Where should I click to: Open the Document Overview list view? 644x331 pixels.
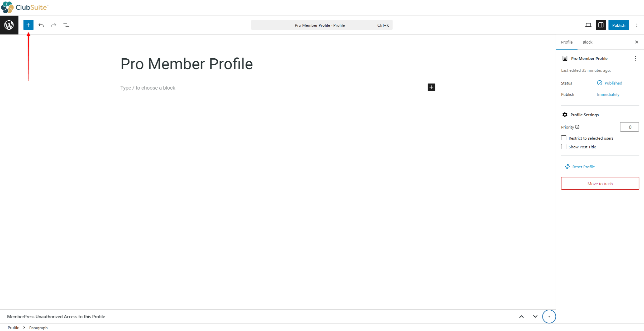tap(66, 25)
